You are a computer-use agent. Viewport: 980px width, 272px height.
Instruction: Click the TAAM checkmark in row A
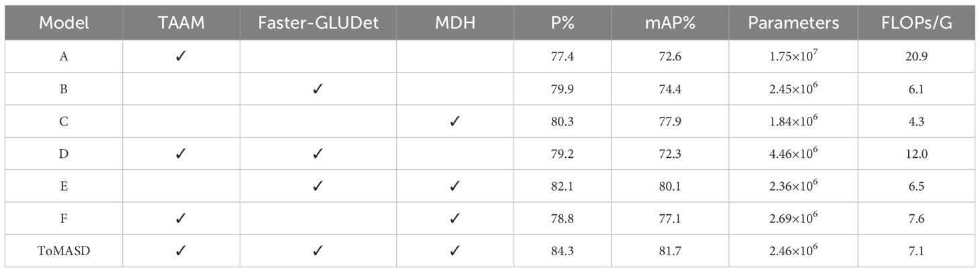click(181, 57)
